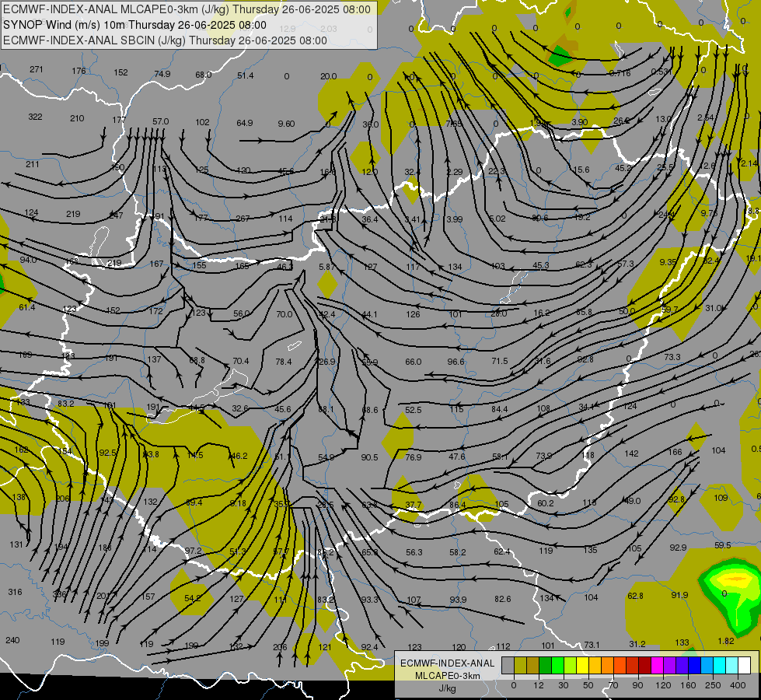Click the map value 96.6
Viewport: 761px width, 700px height.
456,362
